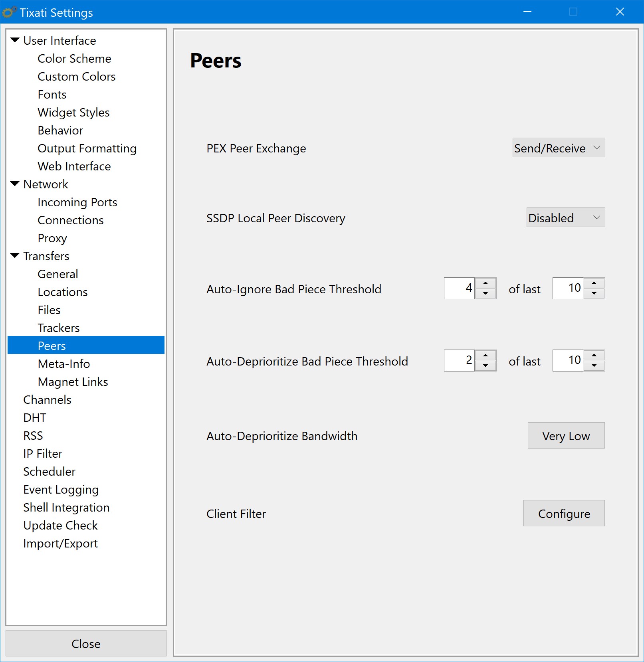This screenshot has width=644, height=662.
Task: Collapse the Transfers tree section
Action: click(15, 255)
